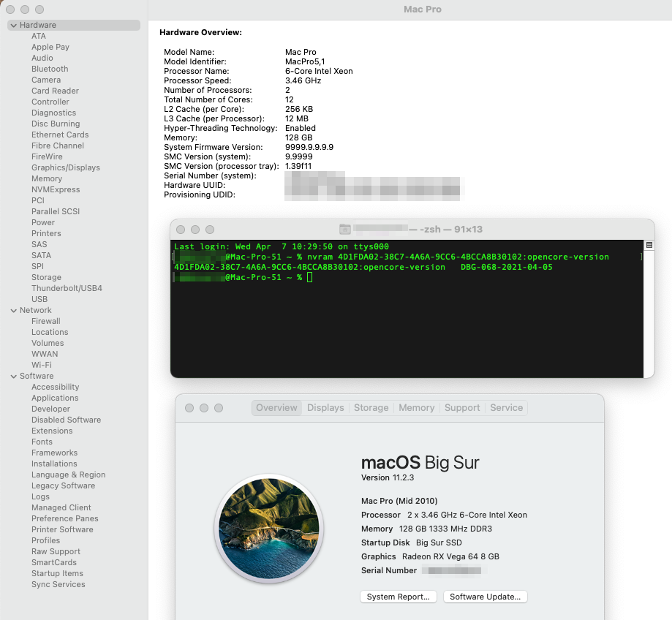
Task: Minimize the Terminal window
Action: 195,230
